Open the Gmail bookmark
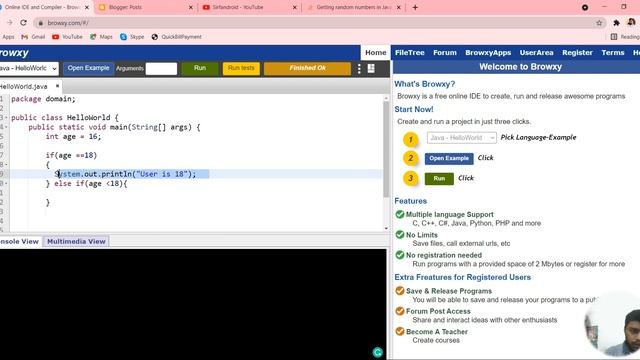The height and width of the screenshot is (360, 640). (x=33, y=37)
